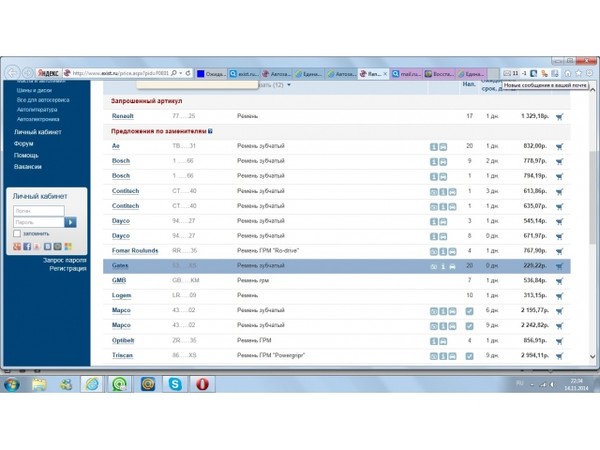Add Gates belt 229,22р. to cart
This screenshot has width=600, height=450.
point(559,266)
